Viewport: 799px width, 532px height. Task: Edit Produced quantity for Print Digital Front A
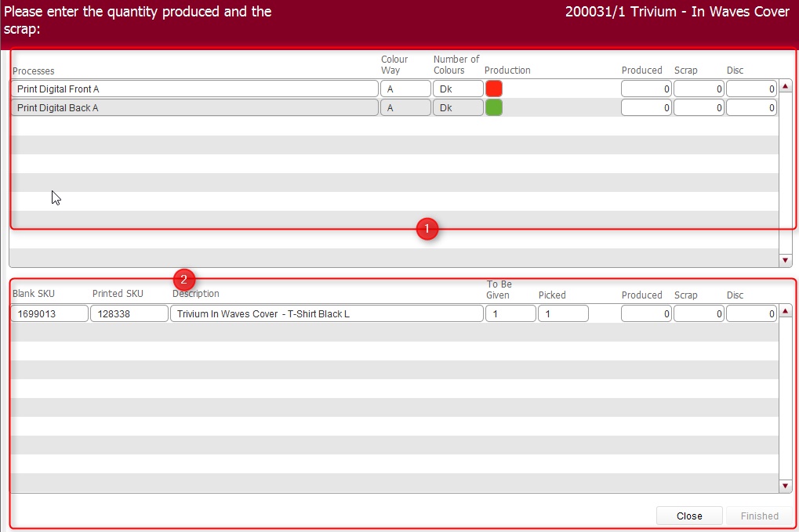coord(646,89)
